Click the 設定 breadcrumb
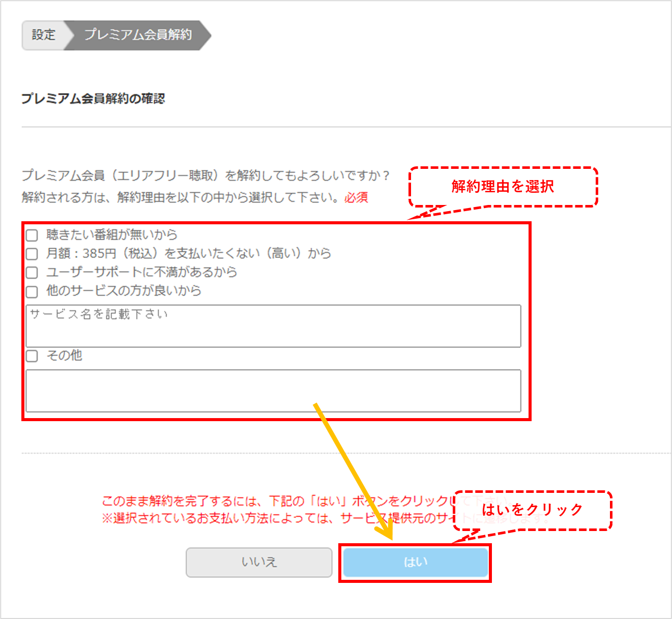 [x=44, y=35]
